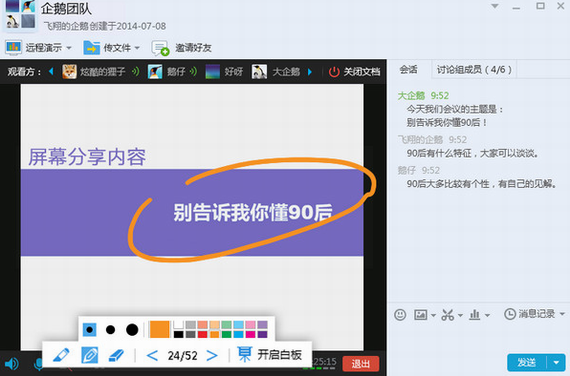Go to the next slide arrow

(212, 355)
